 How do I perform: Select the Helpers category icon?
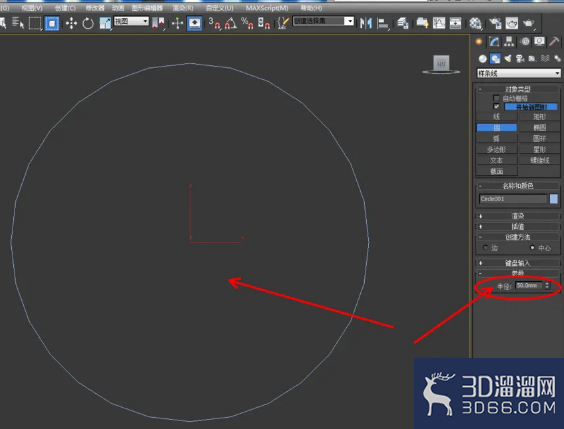click(532, 59)
